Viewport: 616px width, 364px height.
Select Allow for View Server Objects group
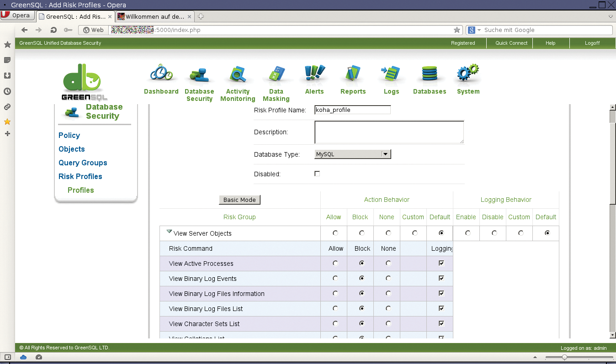[335, 233]
